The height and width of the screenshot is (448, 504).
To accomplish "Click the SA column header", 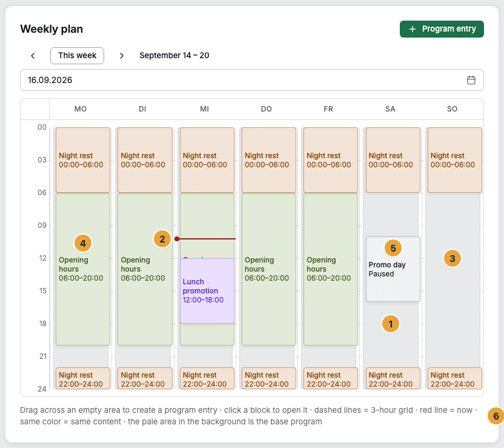I will [390, 109].
